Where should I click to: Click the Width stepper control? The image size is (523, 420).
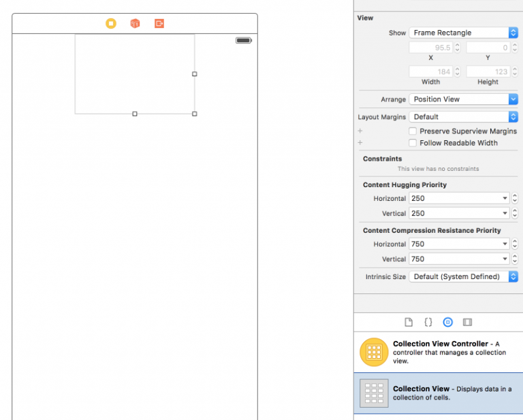[x=457, y=71]
